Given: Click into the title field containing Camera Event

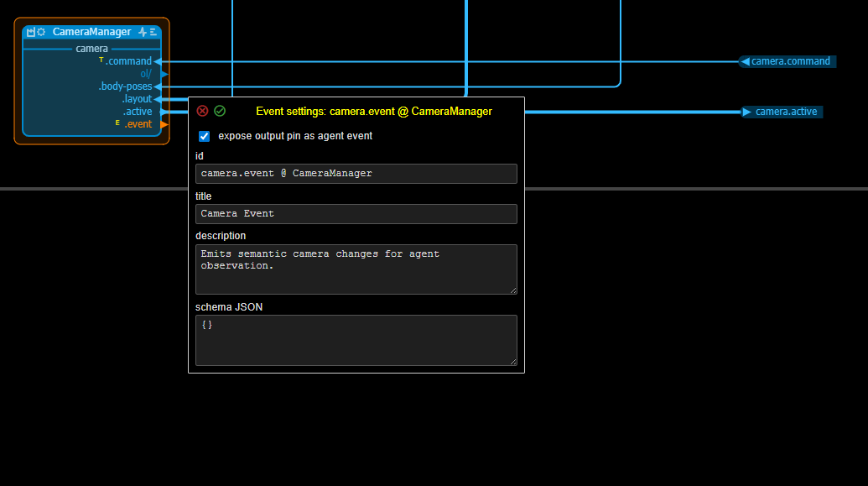Looking at the screenshot, I should coord(356,214).
